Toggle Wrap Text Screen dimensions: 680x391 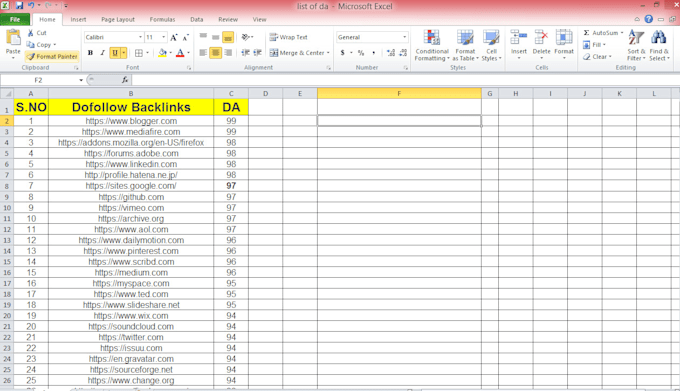pos(288,37)
